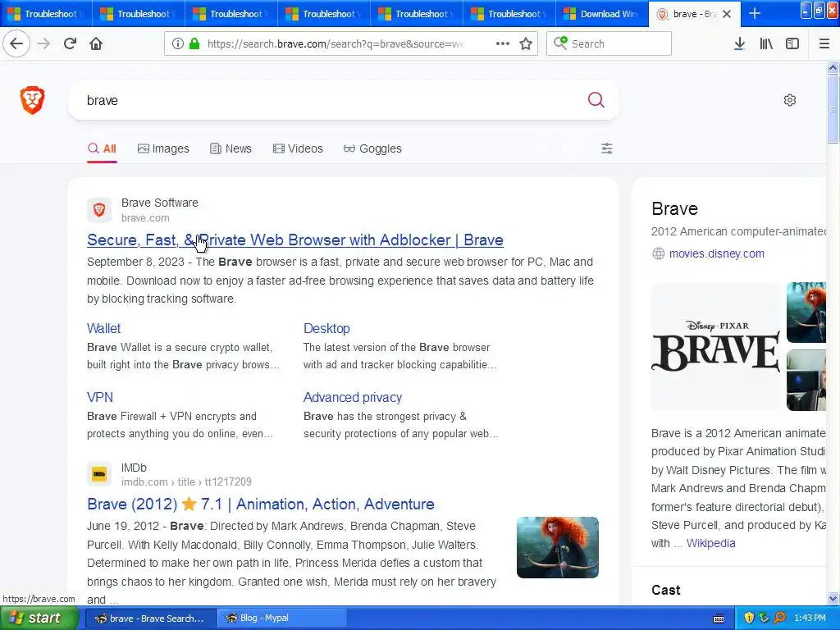
Task: Open the Wallet sublink
Action: (x=104, y=328)
